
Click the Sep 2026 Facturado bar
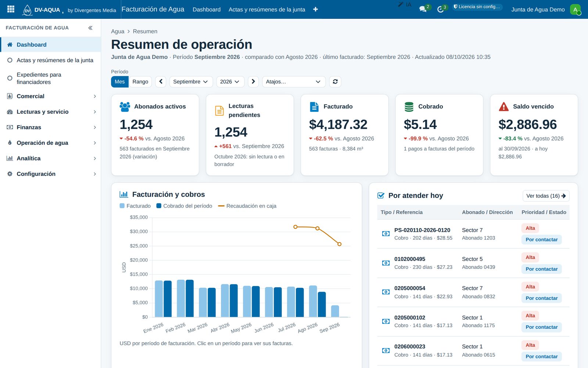click(335, 311)
